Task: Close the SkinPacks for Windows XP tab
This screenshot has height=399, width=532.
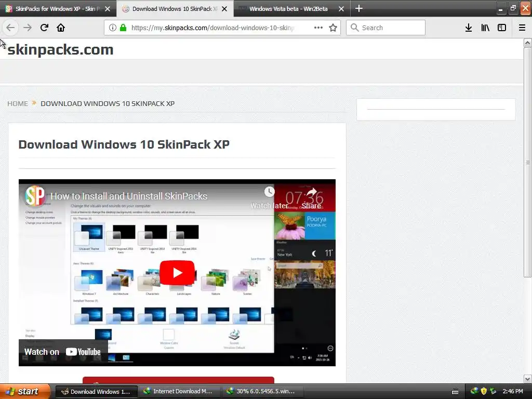Action: pyautogui.click(x=108, y=9)
